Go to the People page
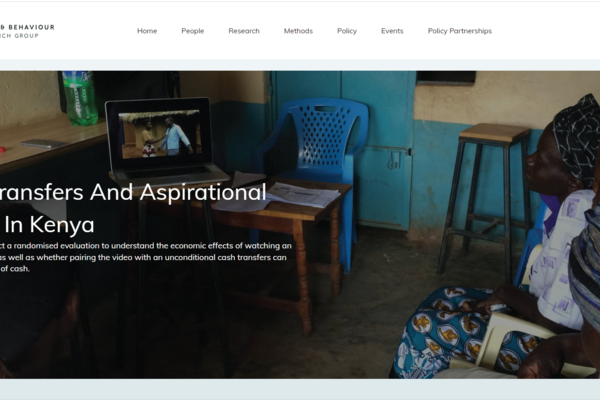This screenshot has height=400, width=600. click(192, 31)
